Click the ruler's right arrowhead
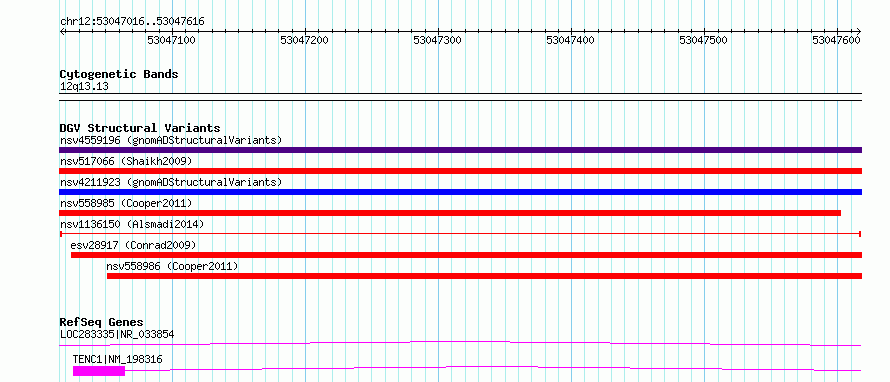Screen dimensions: 890x382 click(x=859, y=31)
